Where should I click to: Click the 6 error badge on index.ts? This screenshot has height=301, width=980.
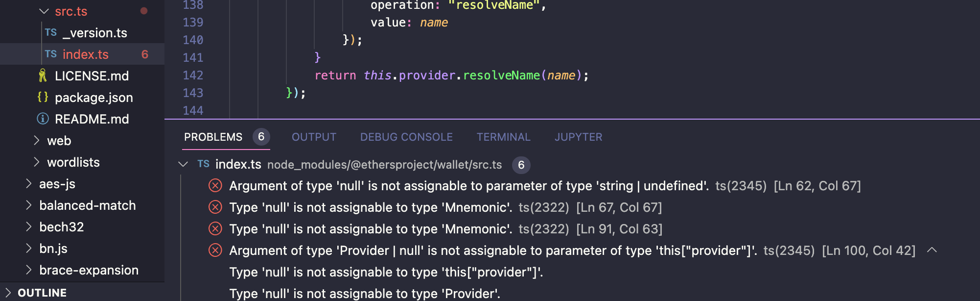click(x=145, y=54)
